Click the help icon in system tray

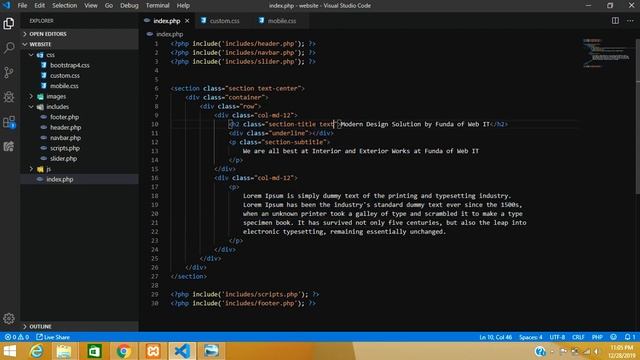pos(540,351)
